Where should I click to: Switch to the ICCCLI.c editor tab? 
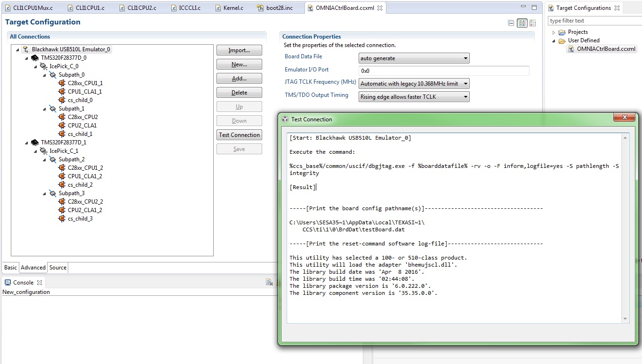coord(186,8)
